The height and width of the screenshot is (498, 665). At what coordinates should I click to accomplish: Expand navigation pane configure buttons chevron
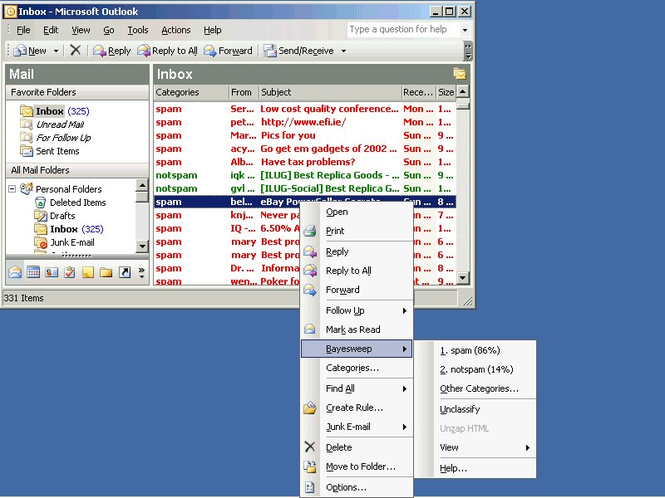141,272
